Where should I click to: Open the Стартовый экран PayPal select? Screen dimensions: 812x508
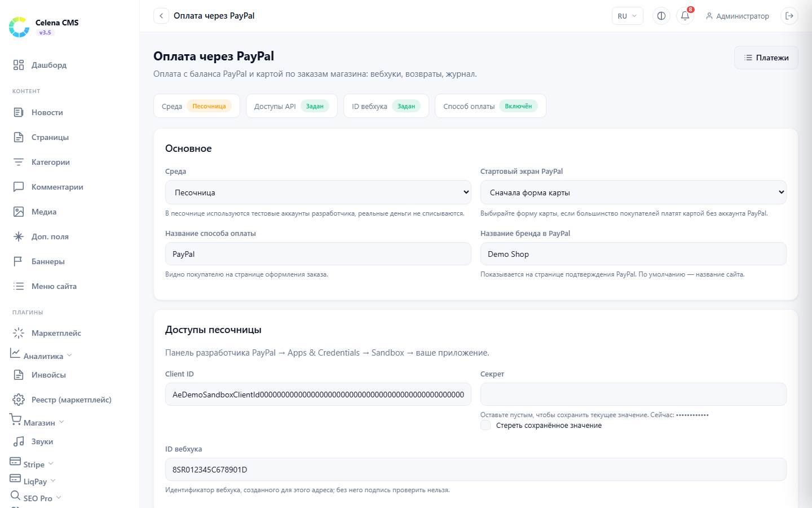[x=633, y=192]
